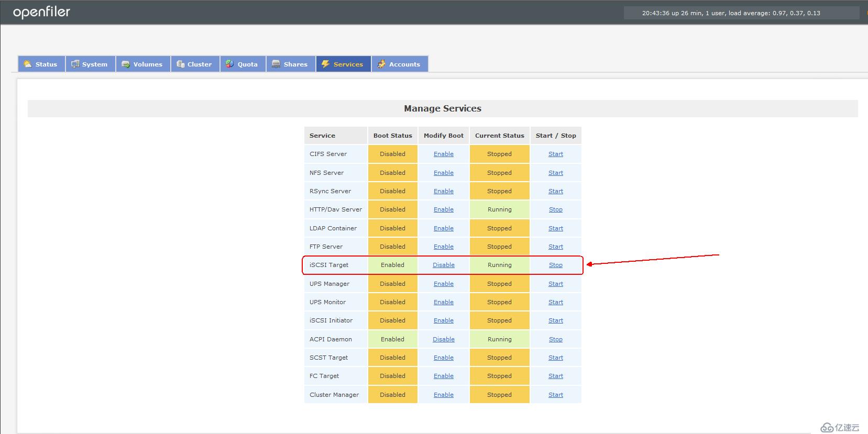
Task: Click the Manage Services heading
Action: (x=443, y=108)
